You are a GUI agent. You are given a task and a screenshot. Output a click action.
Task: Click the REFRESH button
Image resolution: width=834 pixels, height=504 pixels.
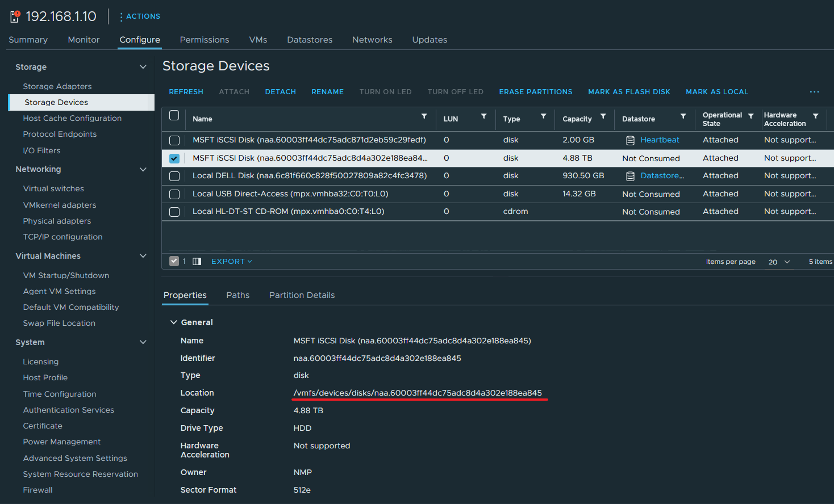click(186, 91)
